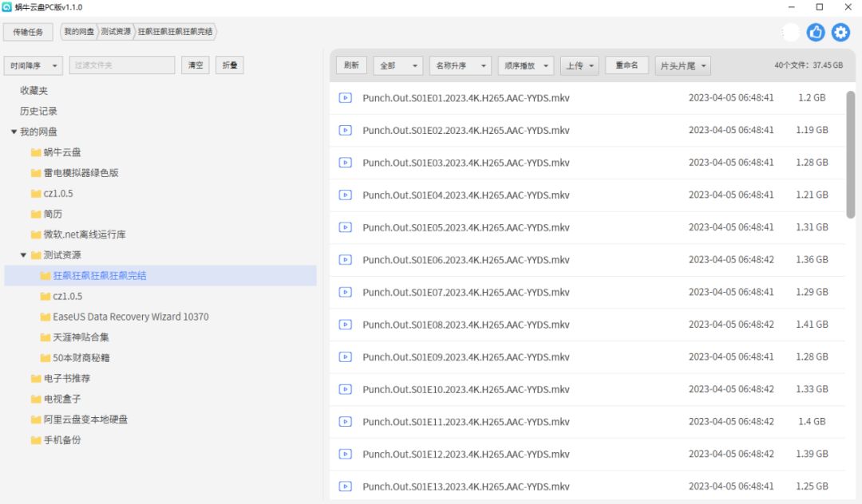Click the video icon for Punch.Out.S01E01

pyautogui.click(x=346, y=98)
